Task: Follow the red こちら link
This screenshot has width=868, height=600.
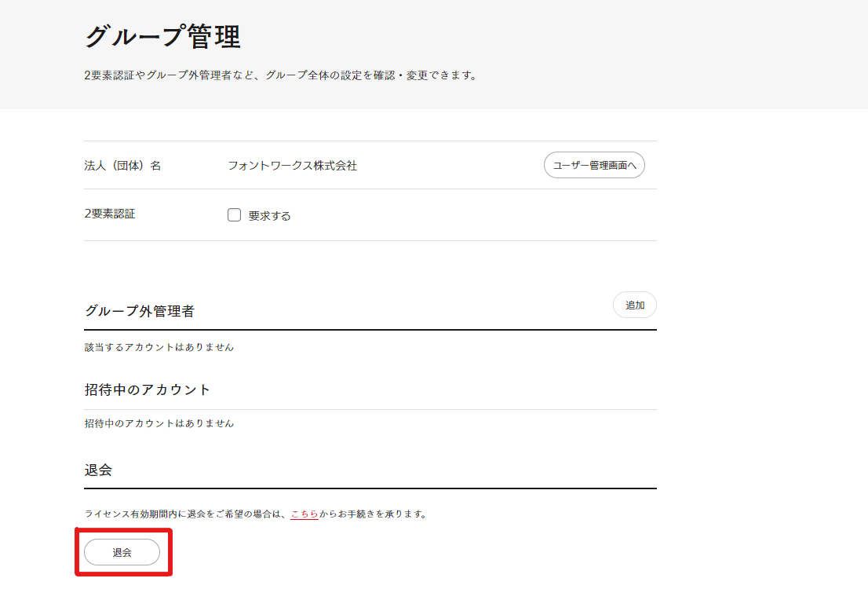Action: point(304,514)
